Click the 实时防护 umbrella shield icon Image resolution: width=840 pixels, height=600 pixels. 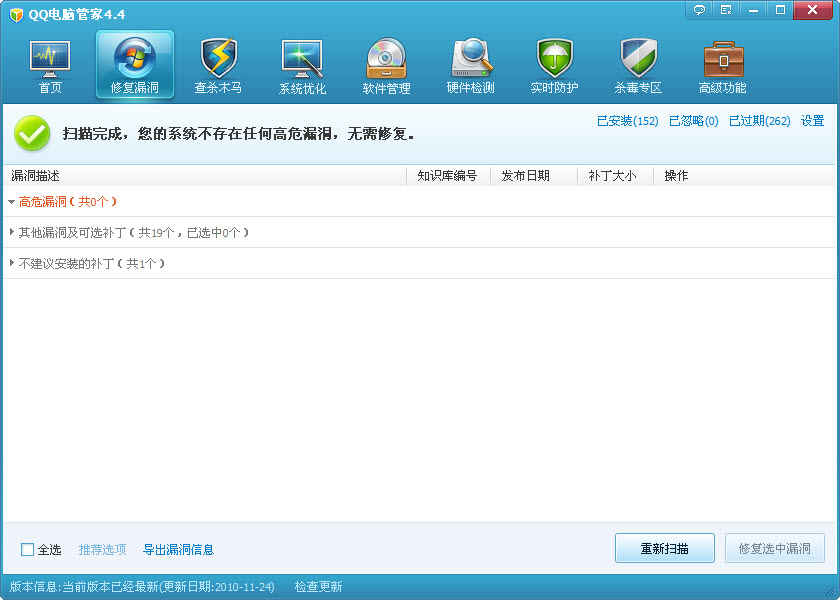(554, 66)
